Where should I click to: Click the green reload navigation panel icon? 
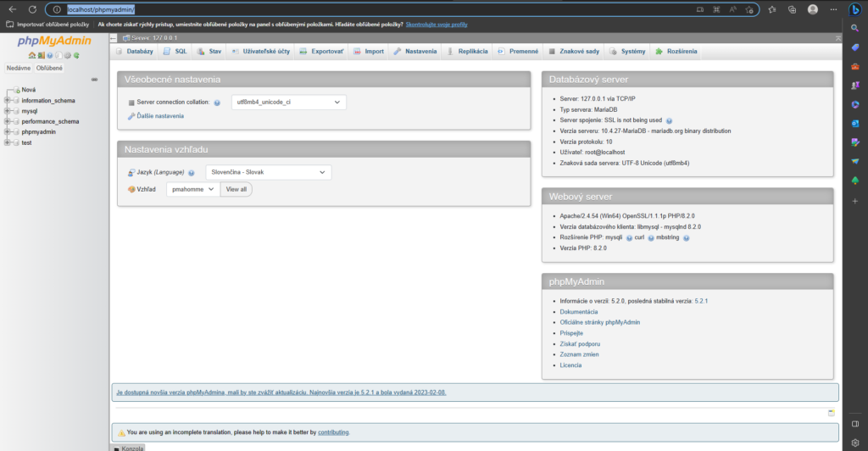[x=76, y=56]
